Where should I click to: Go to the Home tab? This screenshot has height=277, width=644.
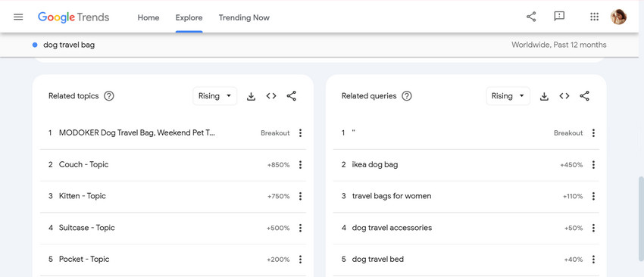tap(148, 17)
